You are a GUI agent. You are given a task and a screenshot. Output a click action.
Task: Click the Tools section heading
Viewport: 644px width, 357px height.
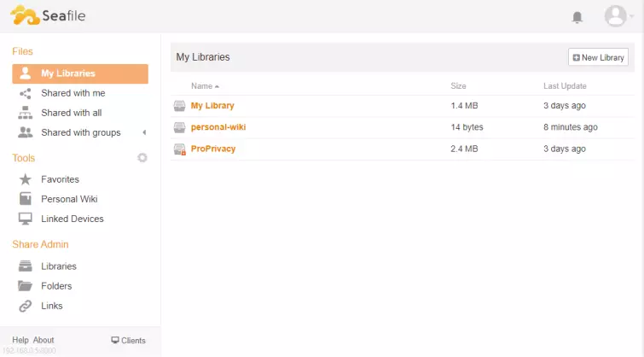tap(23, 158)
